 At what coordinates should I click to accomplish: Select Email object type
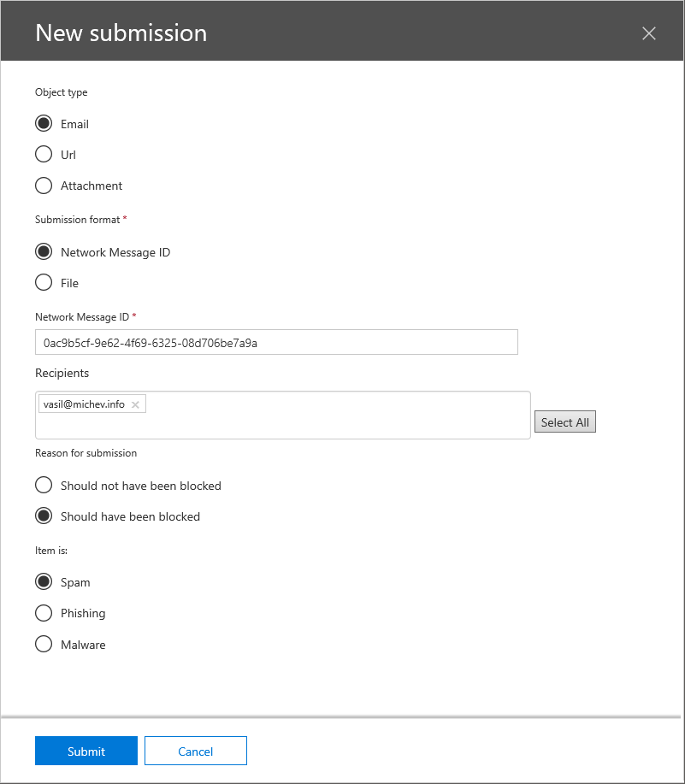click(44, 124)
